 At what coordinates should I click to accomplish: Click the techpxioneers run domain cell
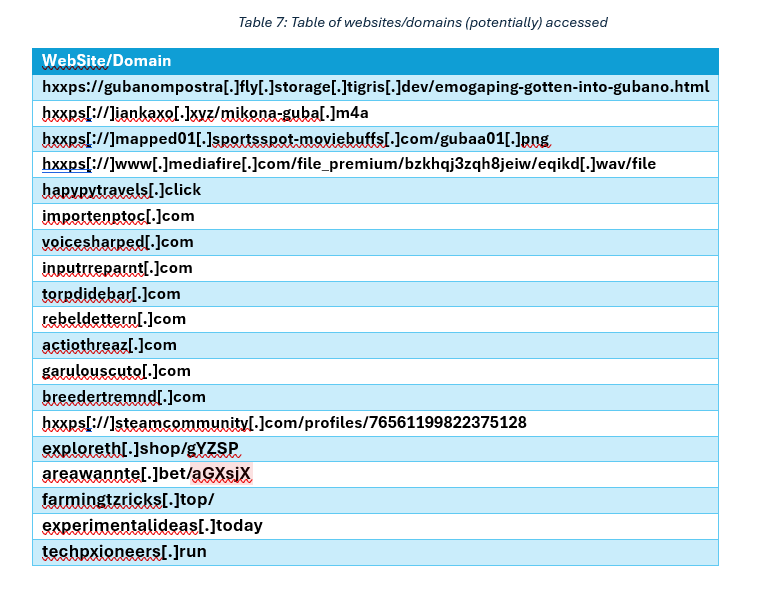pos(124,551)
